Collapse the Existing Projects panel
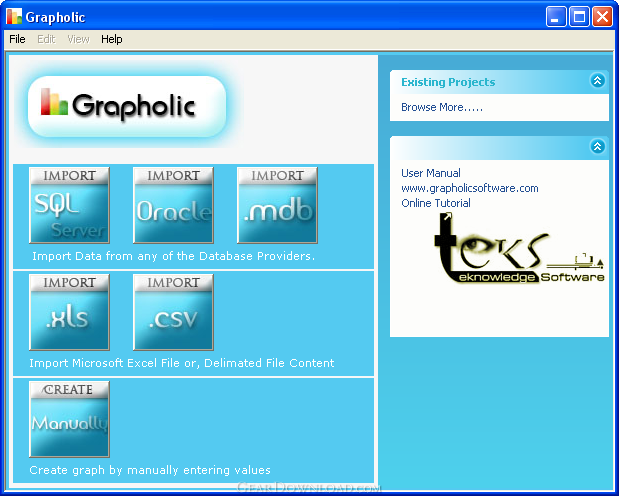The height and width of the screenshot is (496, 619). pyautogui.click(x=597, y=81)
